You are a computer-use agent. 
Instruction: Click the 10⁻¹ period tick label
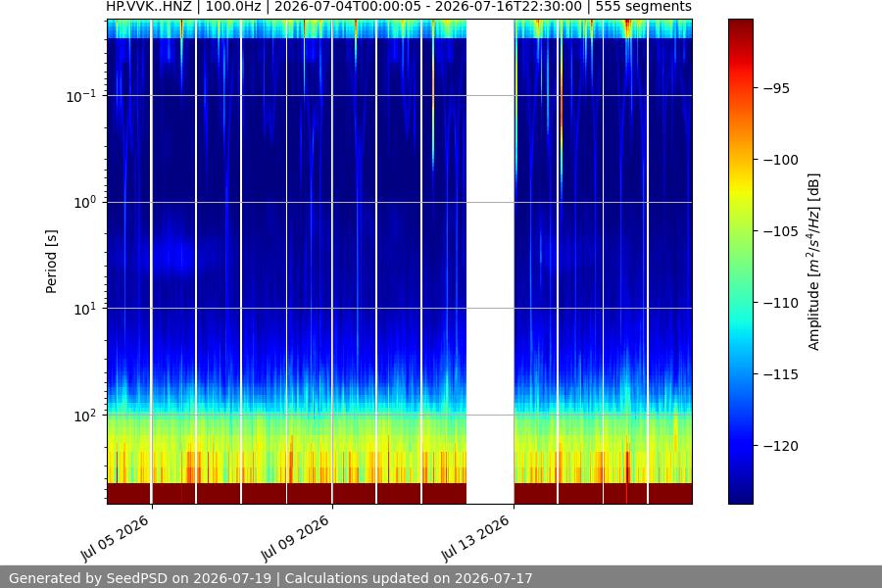click(x=81, y=96)
